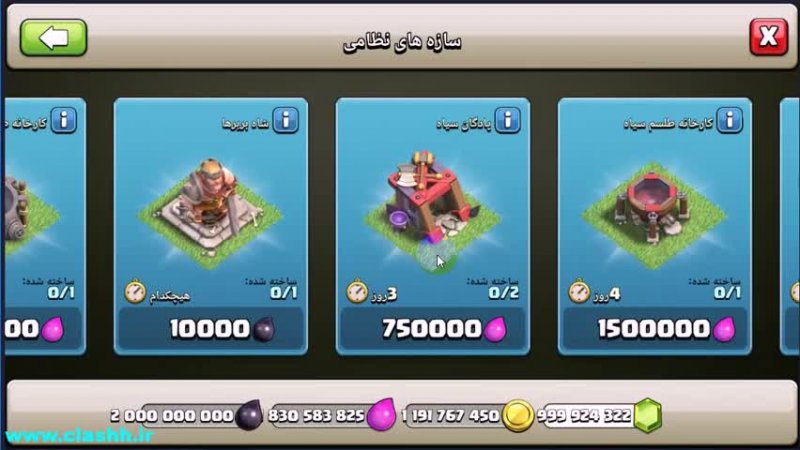Buy Dark Barracks for 750000 elixir
This screenshot has height=450, width=800.
coord(433,329)
